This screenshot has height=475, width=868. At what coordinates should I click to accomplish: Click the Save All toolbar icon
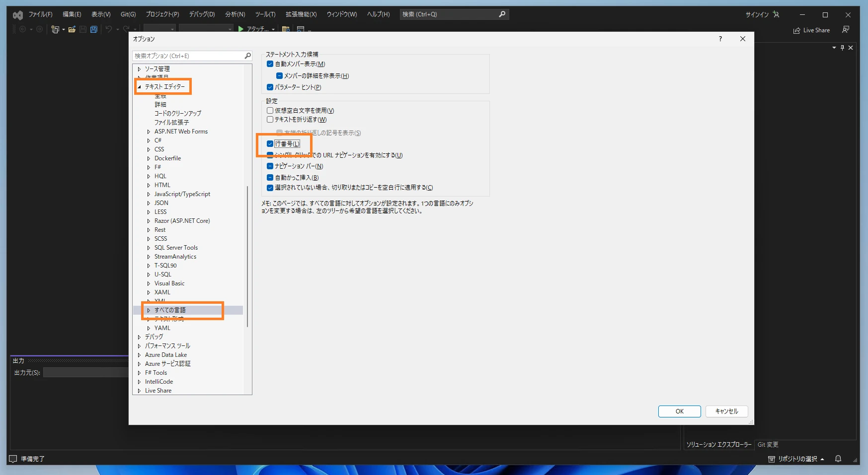(x=93, y=30)
